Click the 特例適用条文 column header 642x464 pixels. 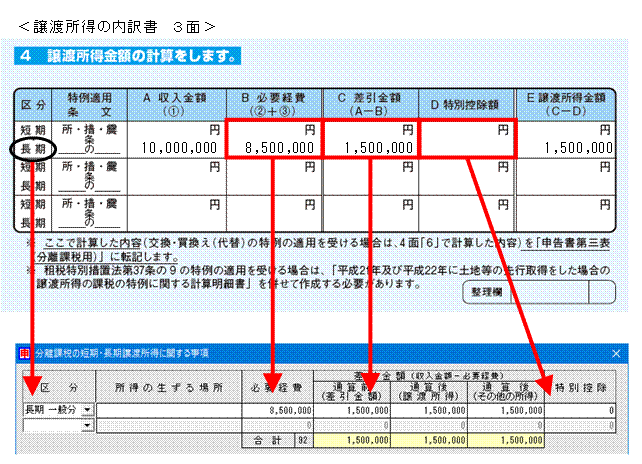89,104
